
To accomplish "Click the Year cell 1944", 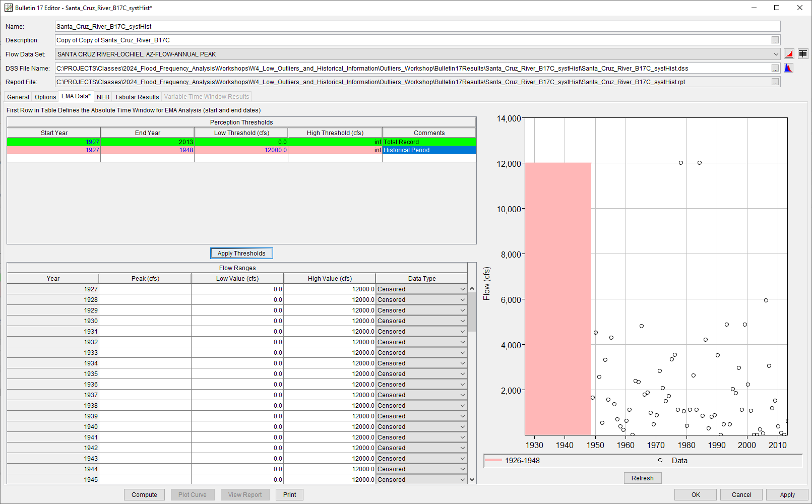I will coord(53,469).
